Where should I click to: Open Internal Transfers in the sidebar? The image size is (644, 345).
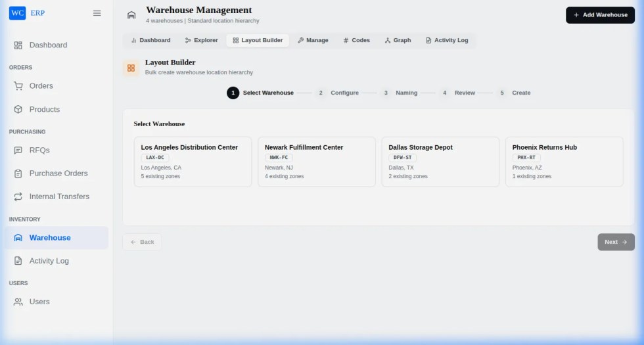57,196
